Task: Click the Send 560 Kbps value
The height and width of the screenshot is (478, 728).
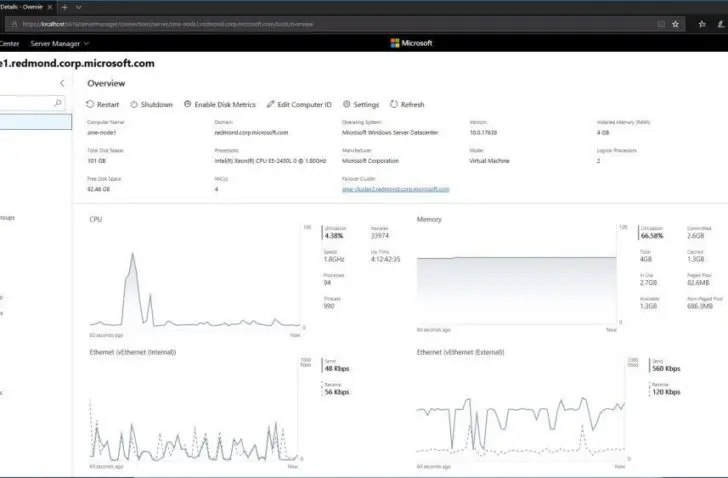Action: tap(666, 368)
